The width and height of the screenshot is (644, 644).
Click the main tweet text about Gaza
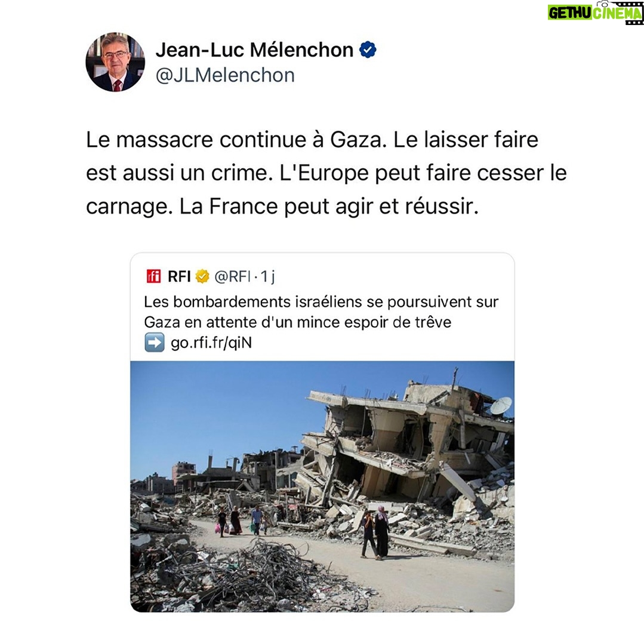pyautogui.click(x=326, y=173)
